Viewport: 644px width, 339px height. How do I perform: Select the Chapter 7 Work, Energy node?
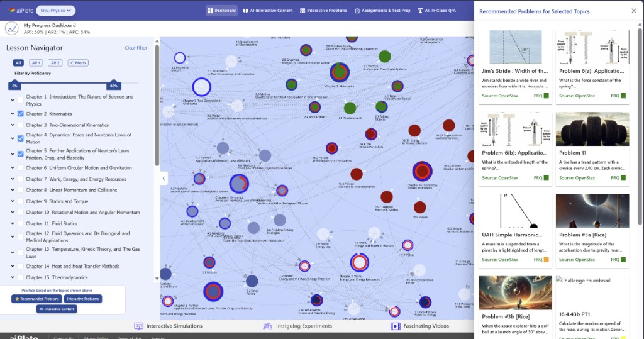tap(359, 262)
